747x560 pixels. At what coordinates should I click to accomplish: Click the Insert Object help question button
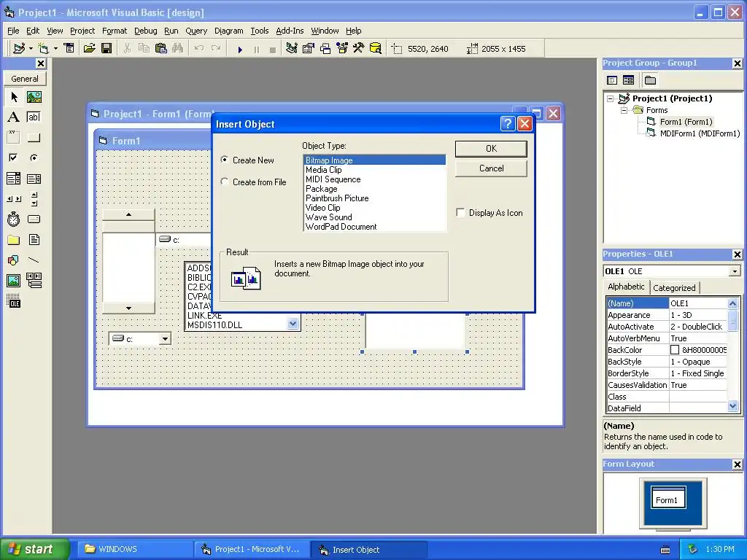508,124
